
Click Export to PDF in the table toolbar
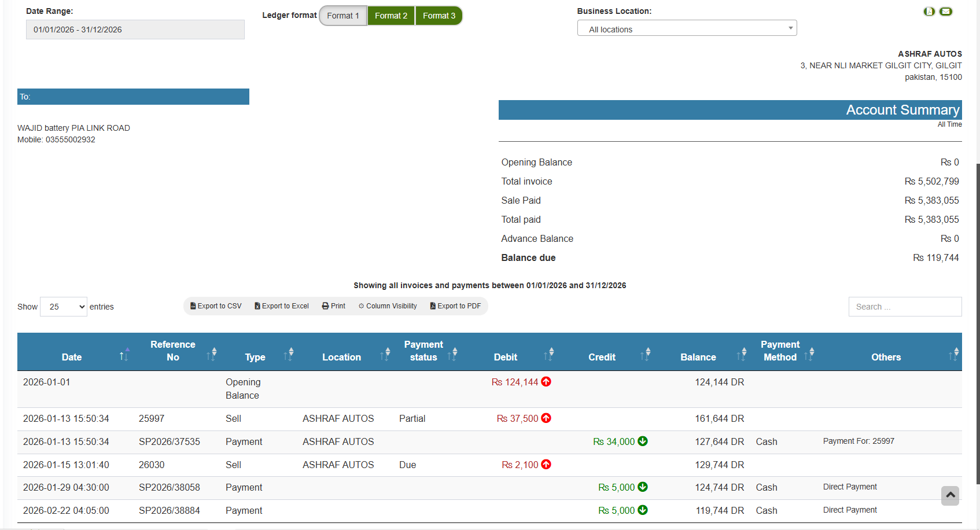(x=455, y=306)
